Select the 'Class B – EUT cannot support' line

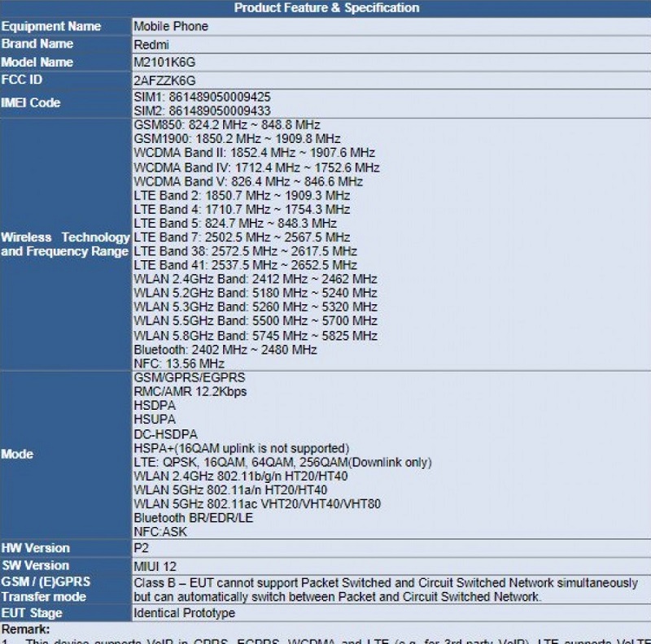(385, 583)
